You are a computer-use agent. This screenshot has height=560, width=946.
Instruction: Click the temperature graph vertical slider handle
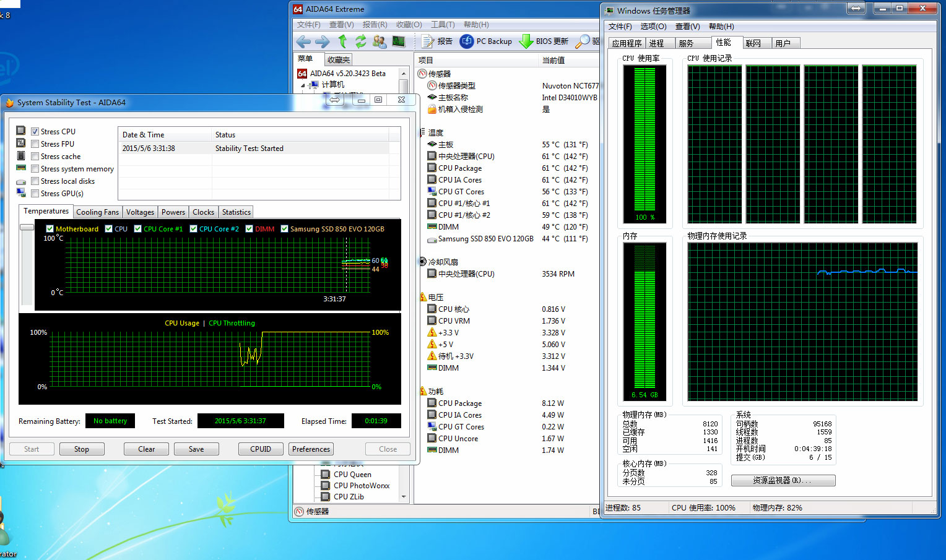(x=27, y=228)
